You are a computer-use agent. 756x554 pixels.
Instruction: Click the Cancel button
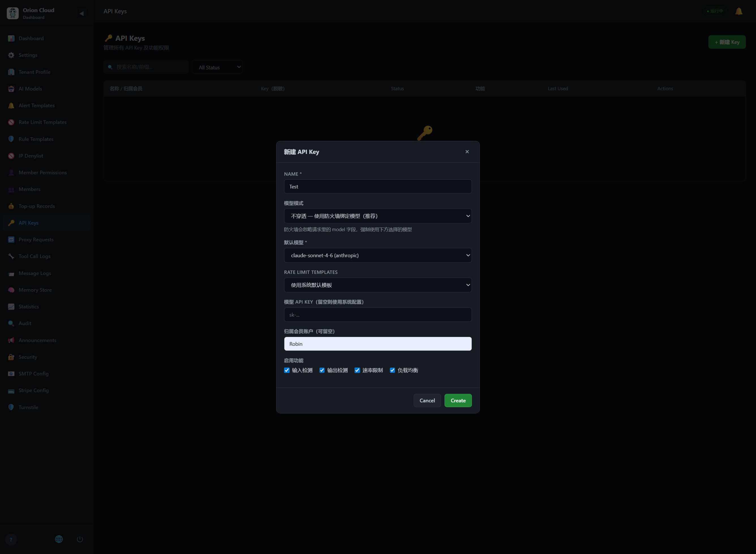(x=427, y=400)
